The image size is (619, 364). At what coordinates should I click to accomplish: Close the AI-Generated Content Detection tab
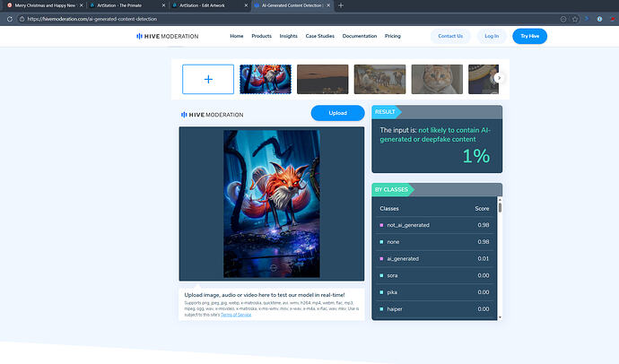[328, 5]
